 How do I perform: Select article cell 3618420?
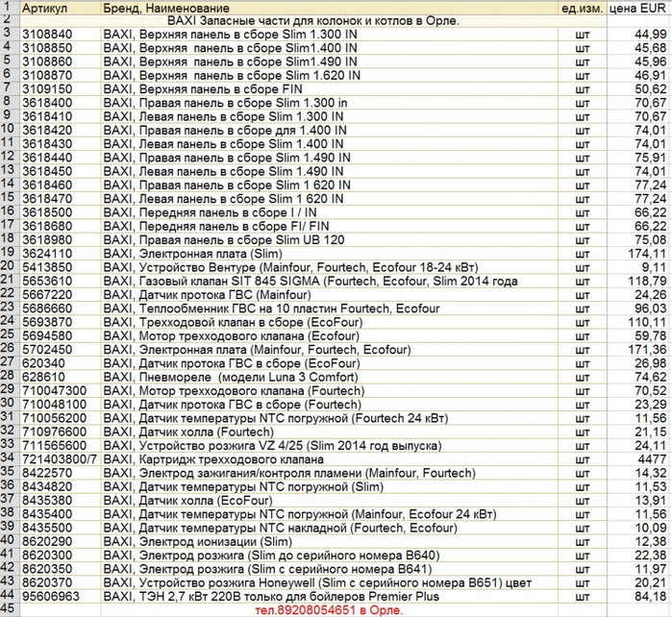click(x=61, y=131)
